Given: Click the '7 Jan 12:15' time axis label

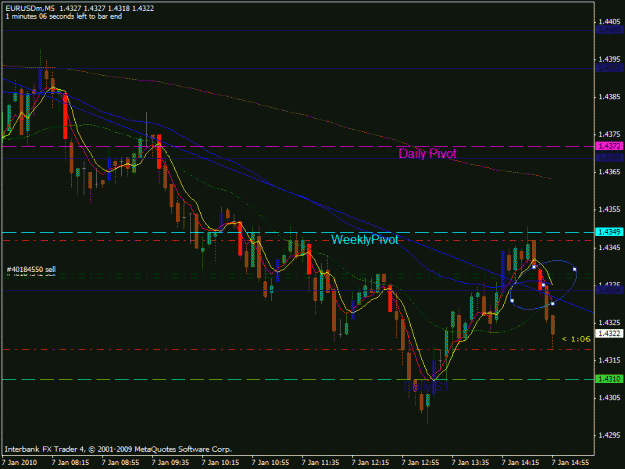Looking at the screenshot, I should (371, 463).
